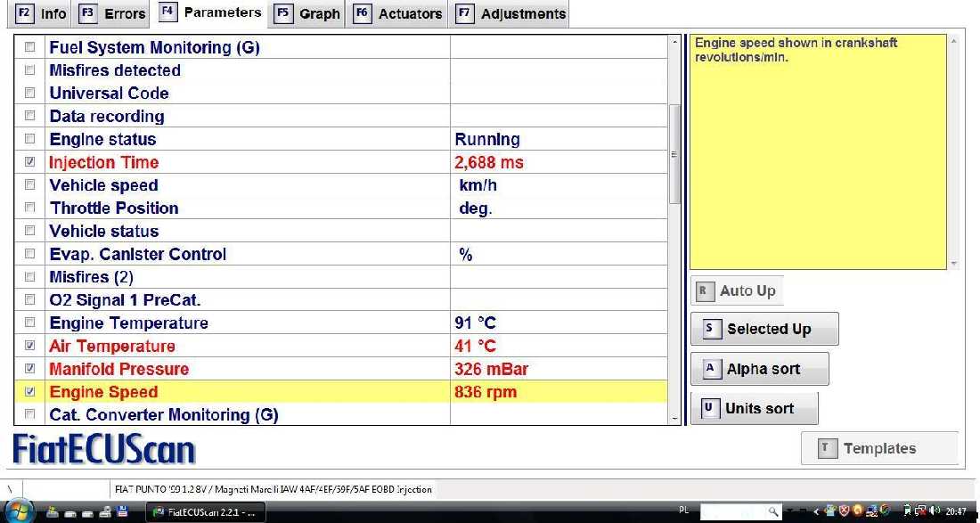Switch to the Info tab
This screenshot has width=980, height=523.
coord(41,13)
